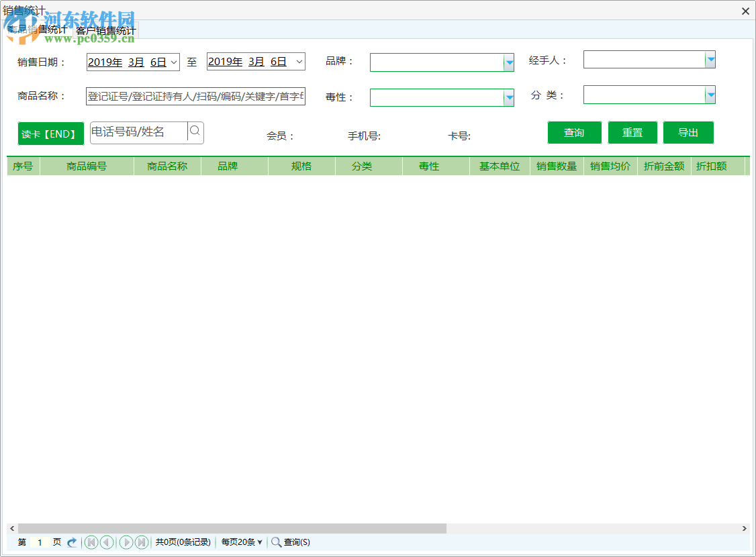Click 查询(S) search in bottom bar
The image size is (756, 557).
(x=291, y=542)
